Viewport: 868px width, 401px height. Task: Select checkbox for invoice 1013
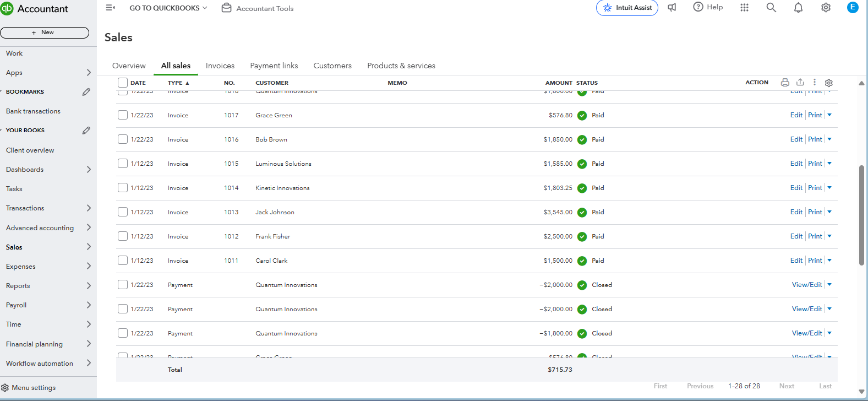pyautogui.click(x=123, y=212)
